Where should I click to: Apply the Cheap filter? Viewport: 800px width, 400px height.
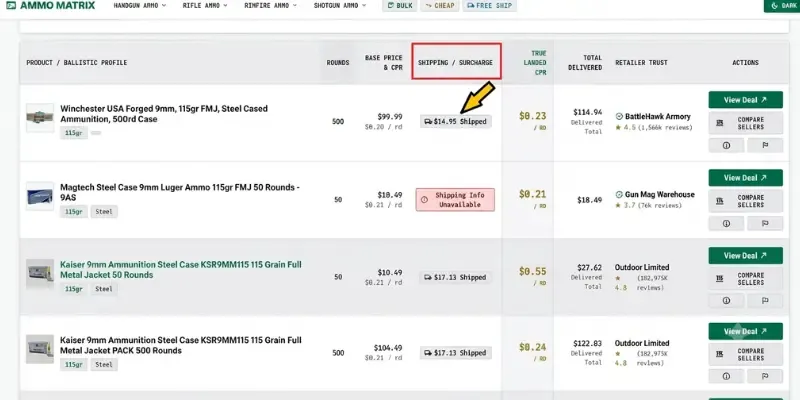click(439, 6)
